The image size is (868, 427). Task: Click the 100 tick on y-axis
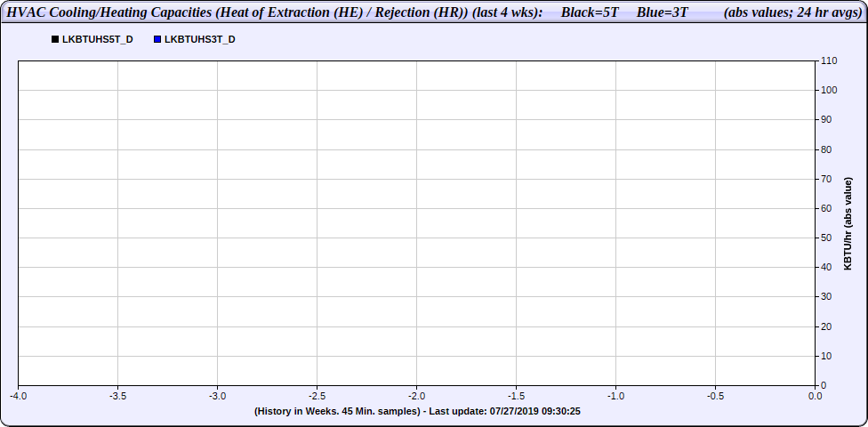(x=827, y=90)
